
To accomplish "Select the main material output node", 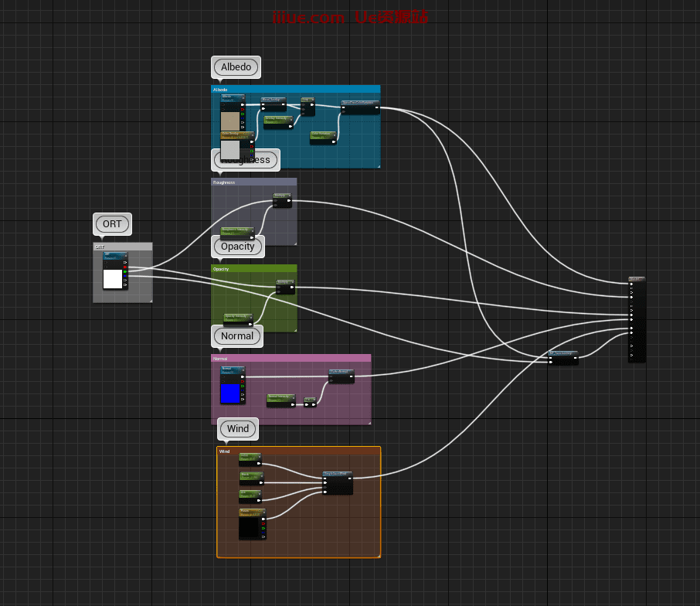I will pyautogui.click(x=637, y=319).
